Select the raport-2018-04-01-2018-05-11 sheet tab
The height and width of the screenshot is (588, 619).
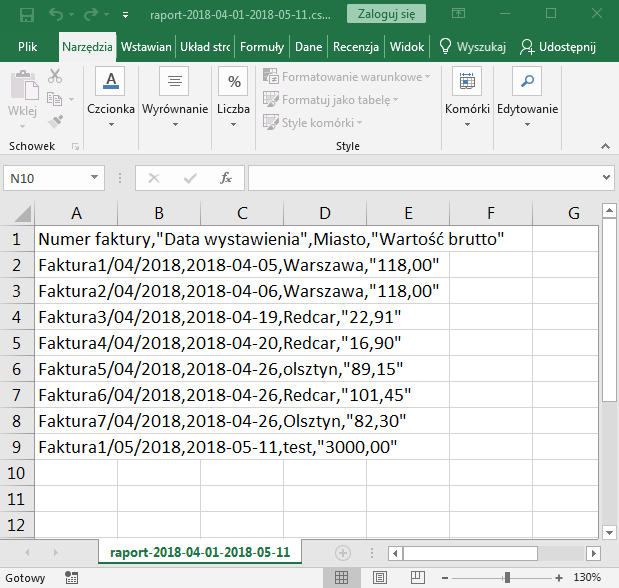(200, 552)
